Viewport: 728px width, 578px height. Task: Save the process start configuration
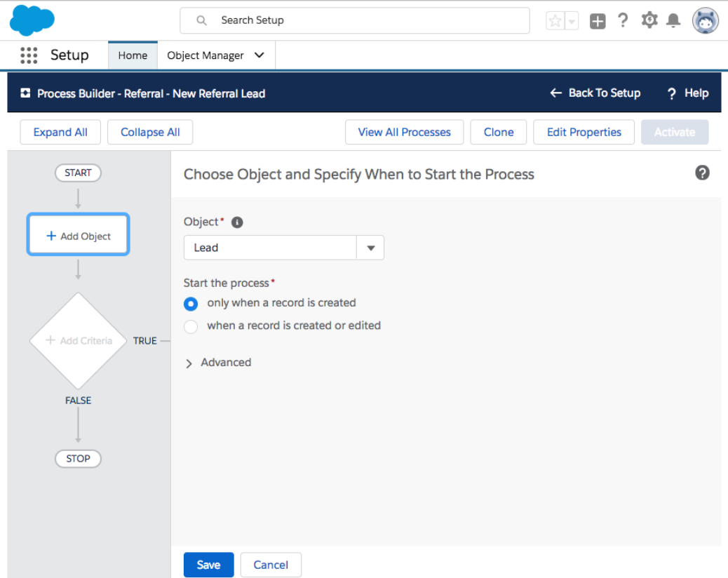(x=208, y=565)
